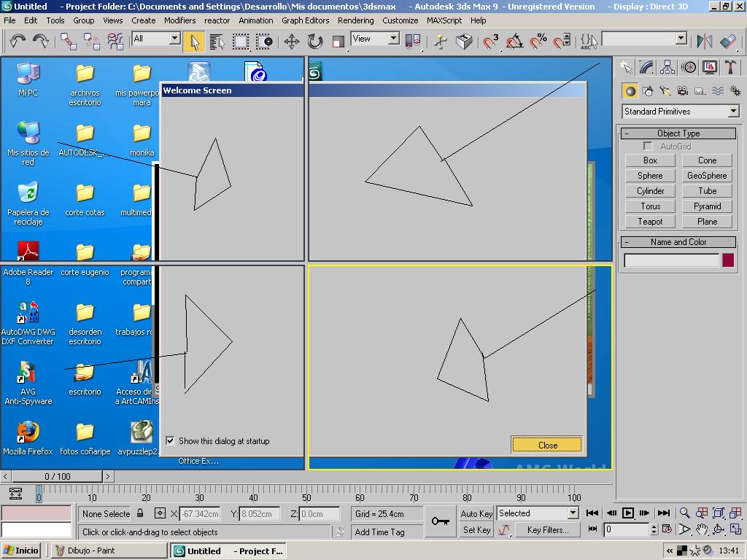Expand Standard Primitives category dropdown
The height and width of the screenshot is (560, 747).
pos(733,112)
